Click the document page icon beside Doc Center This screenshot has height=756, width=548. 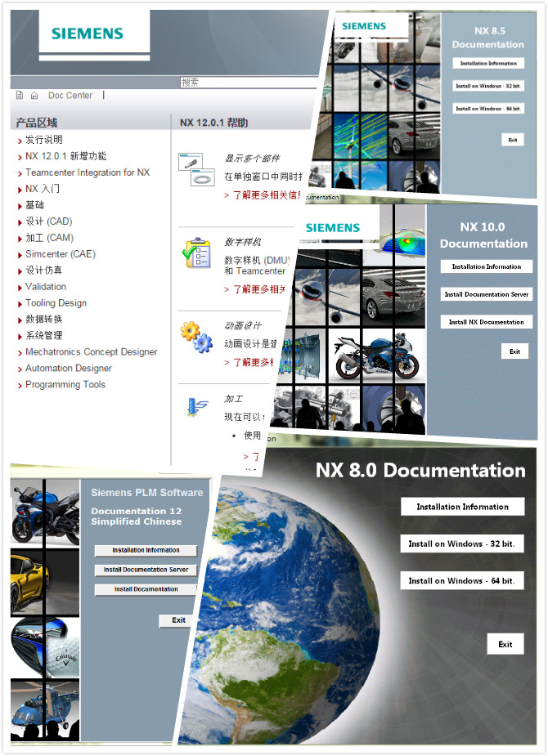(x=20, y=95)
